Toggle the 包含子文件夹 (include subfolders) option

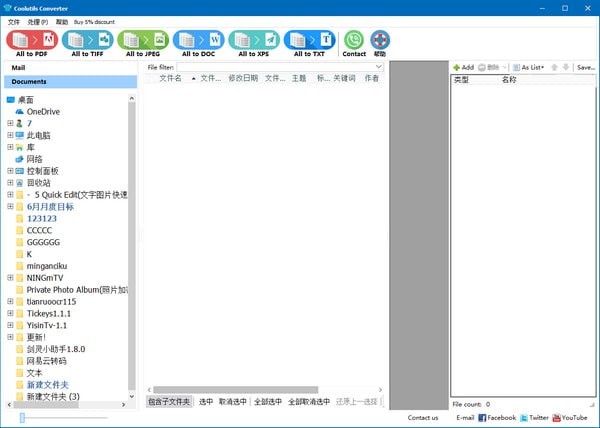click(169, 401)
